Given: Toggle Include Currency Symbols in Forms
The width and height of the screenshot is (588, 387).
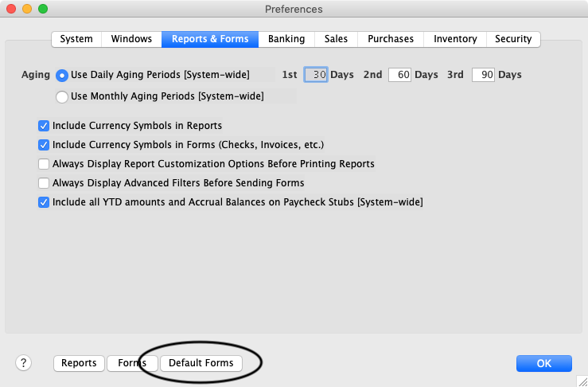Looking at the screenshot, I should [44, 145].
